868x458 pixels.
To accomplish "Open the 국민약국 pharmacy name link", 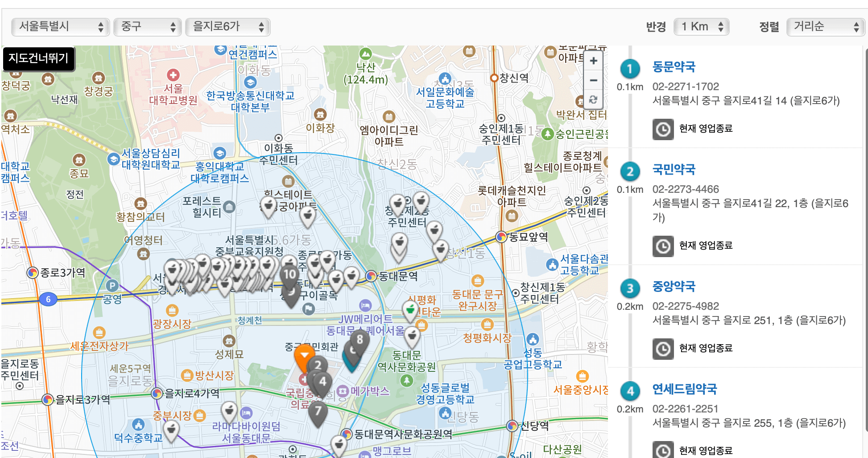I will pyautogui.click(x=674, y=170).
